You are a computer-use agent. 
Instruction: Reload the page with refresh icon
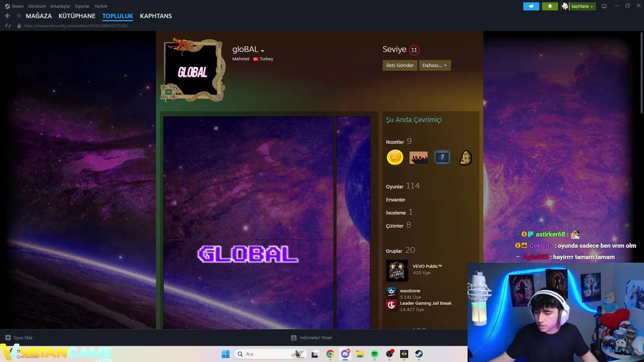pyautogui.click(x=8, y=26)
